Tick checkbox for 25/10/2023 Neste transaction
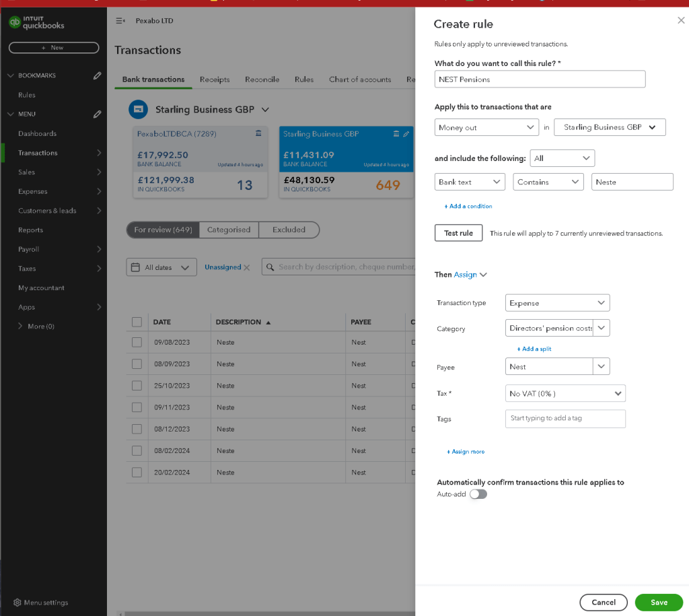The width and height of the screenshot is (689, 616). point(137,386)
